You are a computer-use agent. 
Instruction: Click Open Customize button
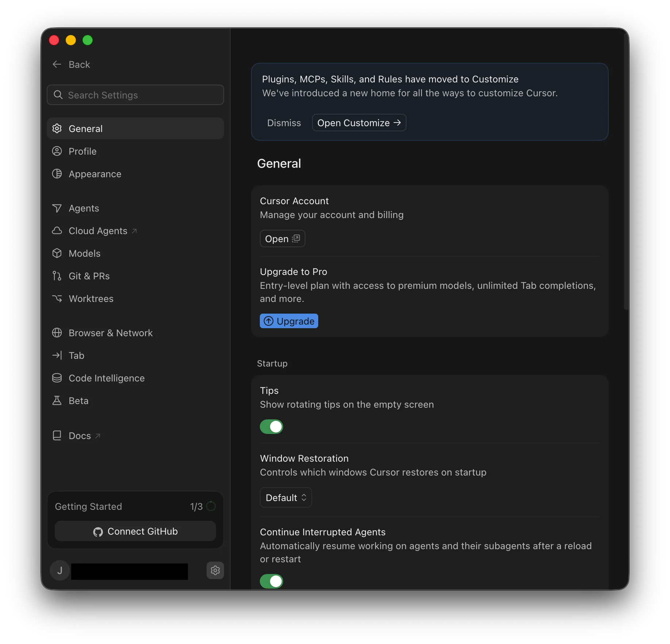pos(359,123)
